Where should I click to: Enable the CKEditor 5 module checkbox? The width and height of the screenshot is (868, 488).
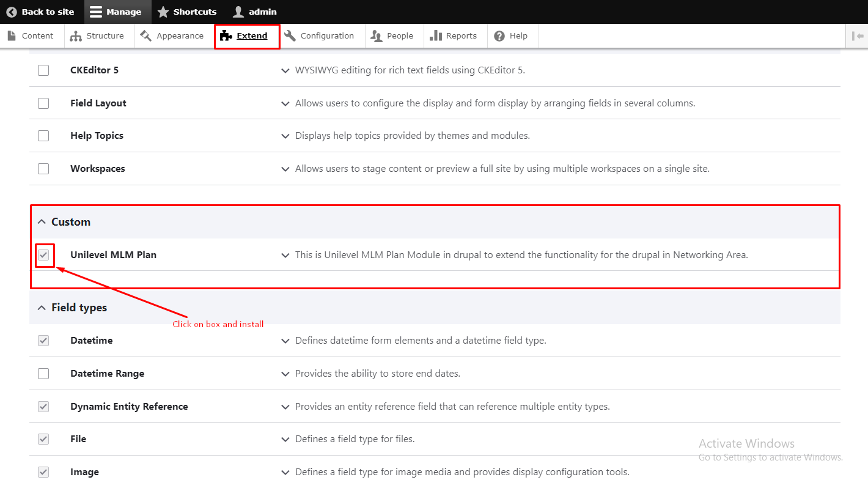coord(43,70)
